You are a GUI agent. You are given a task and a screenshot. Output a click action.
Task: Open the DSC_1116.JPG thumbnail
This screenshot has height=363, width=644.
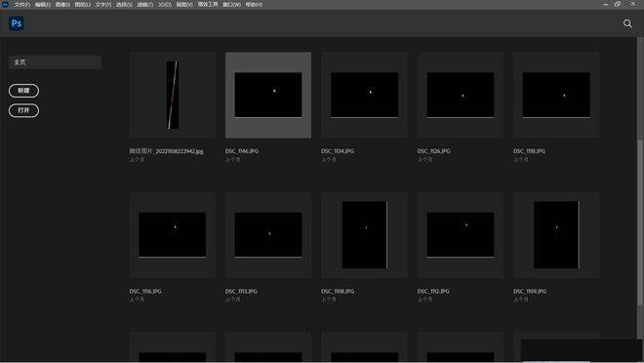pos(172,235)
